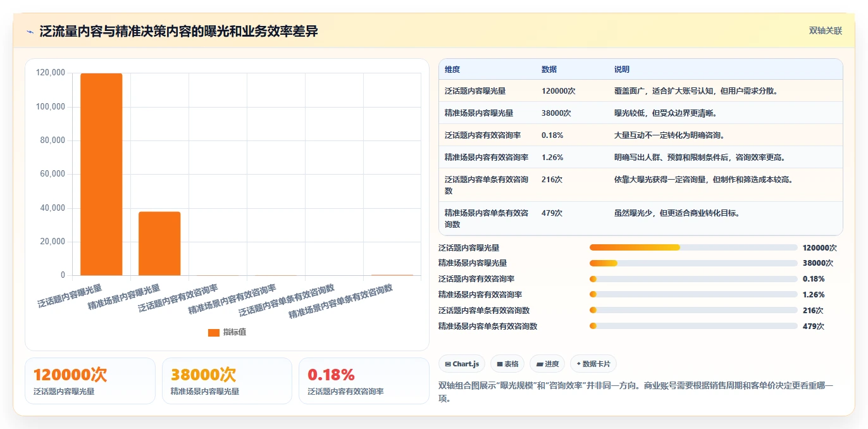
Task: Open the 120000次 data card
Action: 90,381
